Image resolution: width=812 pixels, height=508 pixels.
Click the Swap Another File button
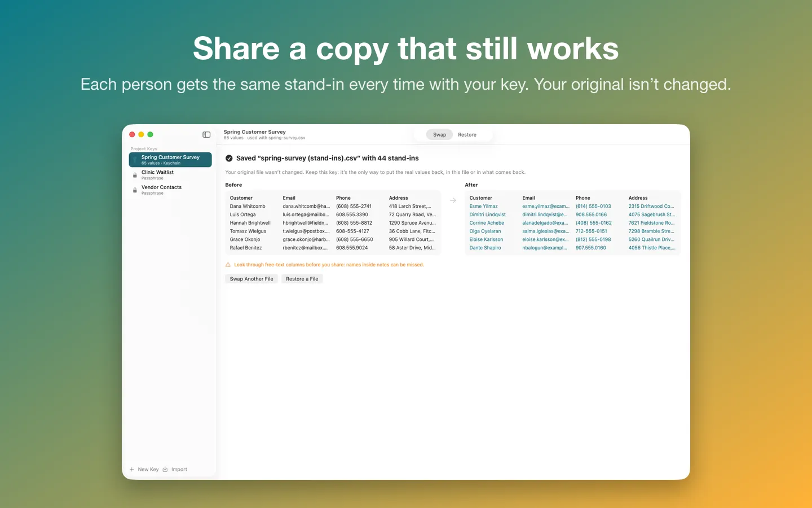251,279
